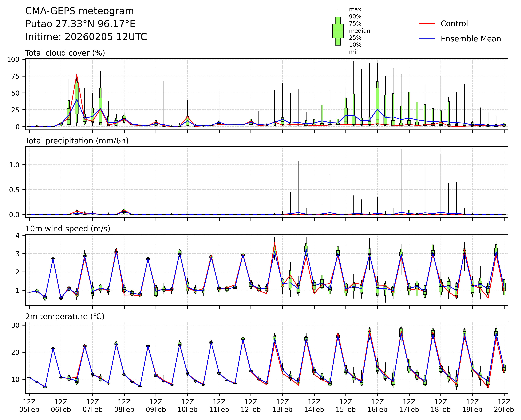
Task: Click the '12Z 10Feb' axis label
Action: click(187, 406)
